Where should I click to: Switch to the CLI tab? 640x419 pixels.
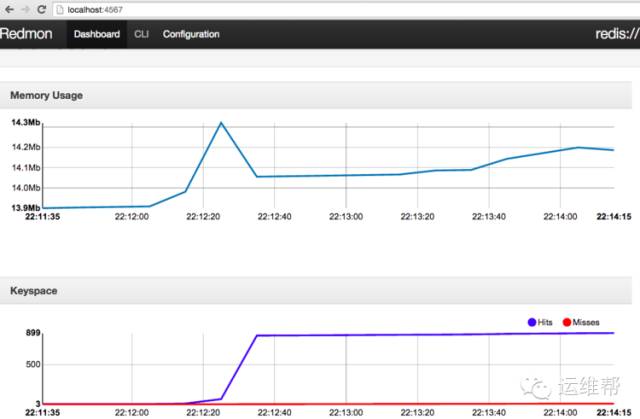[141, 34]
